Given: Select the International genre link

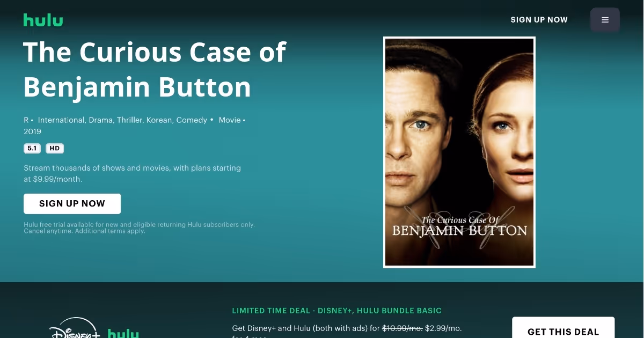Looking at the screenshot, I should pyautogui.click(x=61, y=120).
